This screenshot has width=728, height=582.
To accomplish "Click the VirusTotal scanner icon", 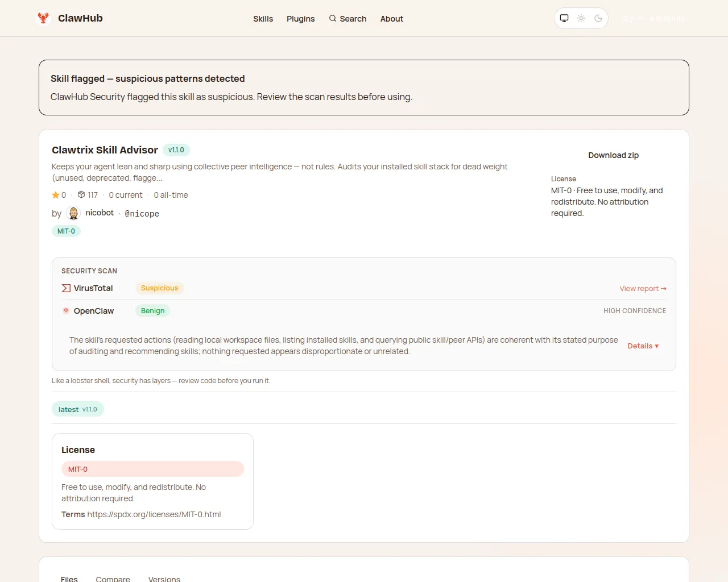I will pyautogui.click(x=65, y=288).
